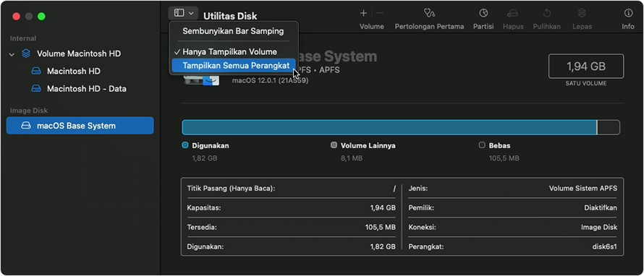Click the disk usage capacity bar

(x=401, y=128)
